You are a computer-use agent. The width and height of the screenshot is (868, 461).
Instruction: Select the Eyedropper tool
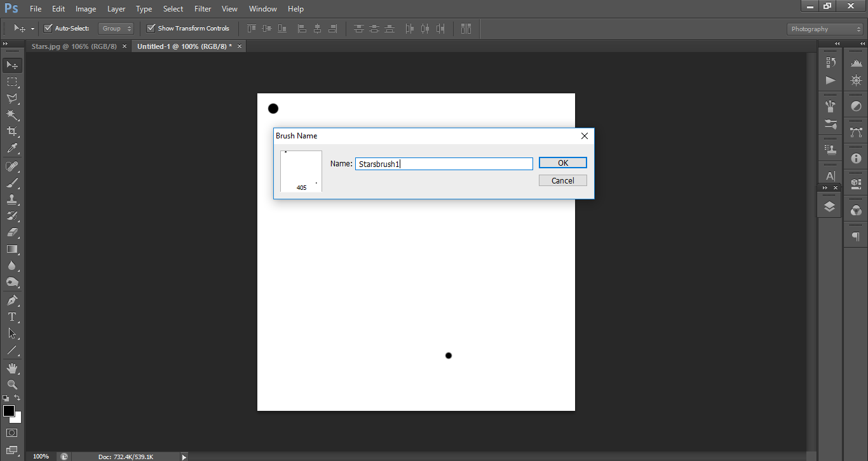[12, 148]
